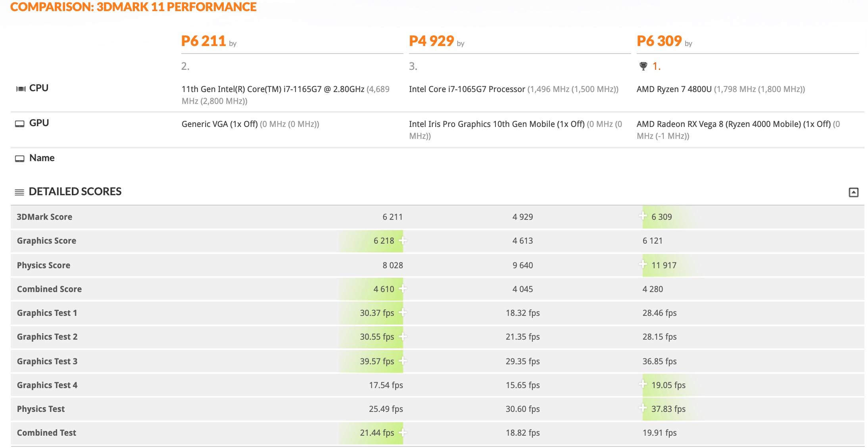Click plus icon beside 21.44 fps result
Image resolution: width=868 pixels, height=448 pixels.
point(403,433)
